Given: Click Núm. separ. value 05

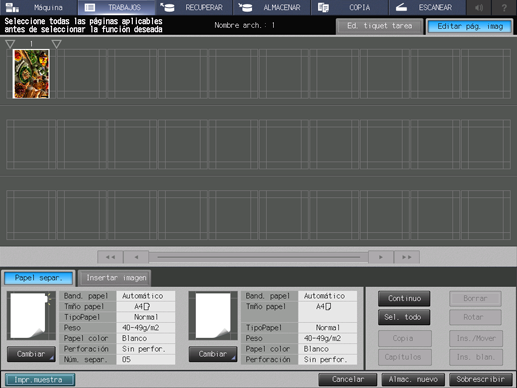Looking at the screenshot, I should [146, 360].
